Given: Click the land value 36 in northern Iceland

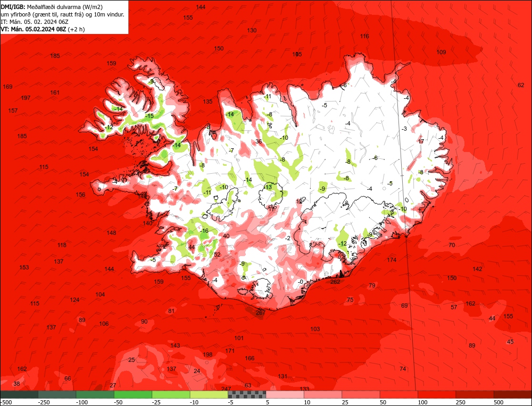Looking at the screenshot, I should 259,142.
